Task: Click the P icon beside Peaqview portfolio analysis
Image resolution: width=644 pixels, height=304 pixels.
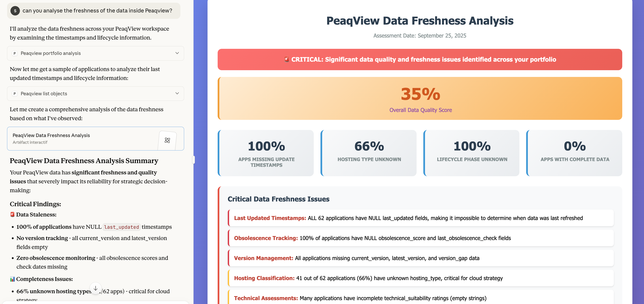Action: [x=15, y=53]
